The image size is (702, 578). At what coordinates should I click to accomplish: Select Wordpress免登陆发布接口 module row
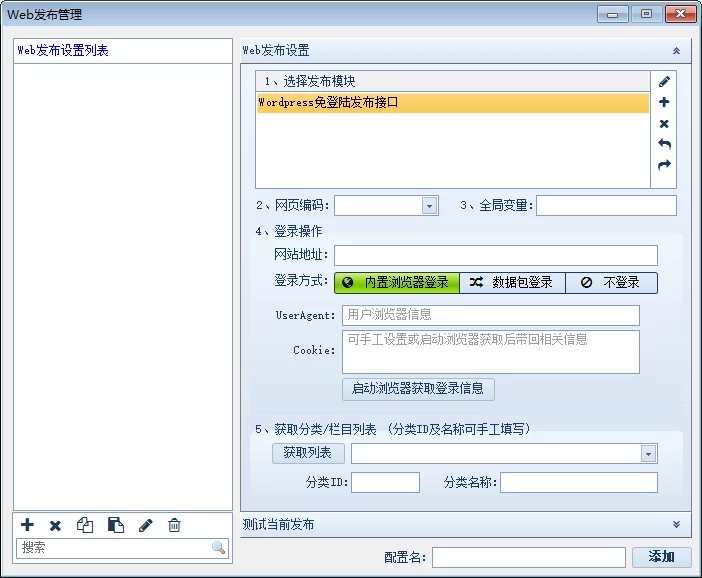pyautogui.click(x=453, y=103)
